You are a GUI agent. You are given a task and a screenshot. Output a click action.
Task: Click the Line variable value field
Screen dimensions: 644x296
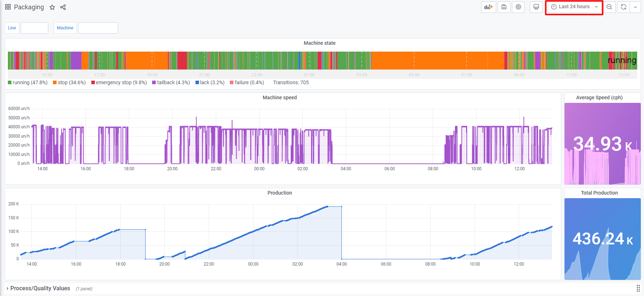pyautogui.click(x=34, y=28)
